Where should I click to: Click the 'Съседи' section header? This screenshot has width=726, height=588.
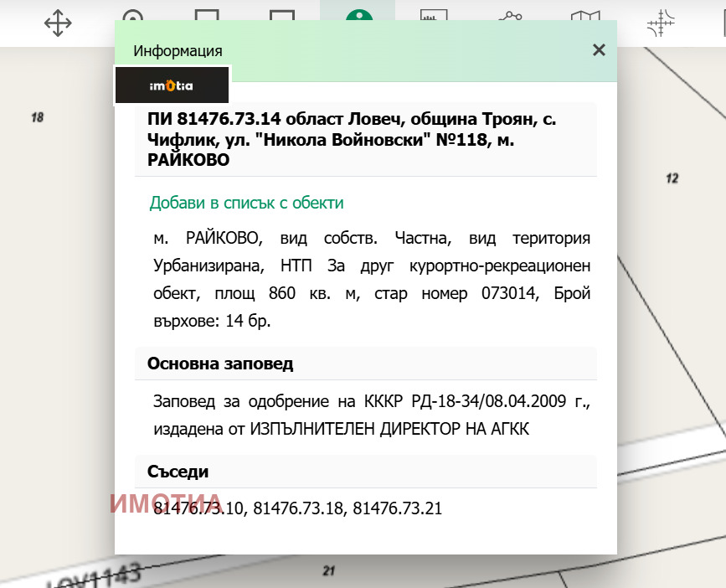pos(178,472)
